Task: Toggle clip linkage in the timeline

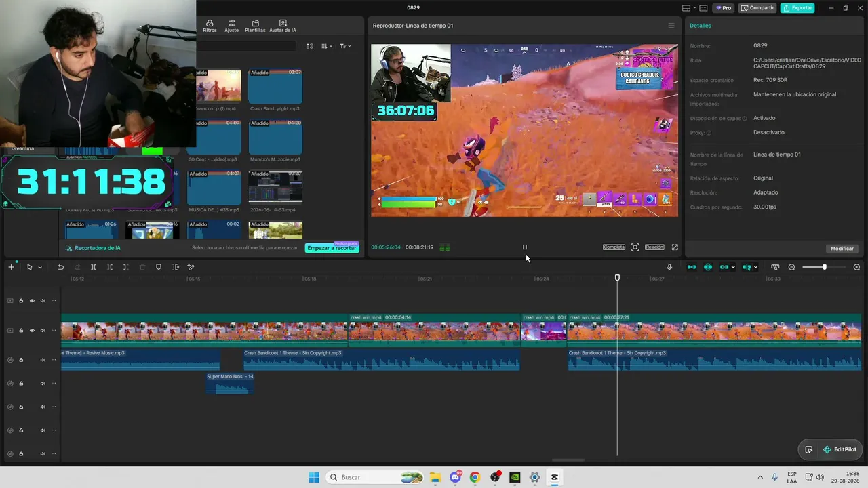Action: click(724, 267)
